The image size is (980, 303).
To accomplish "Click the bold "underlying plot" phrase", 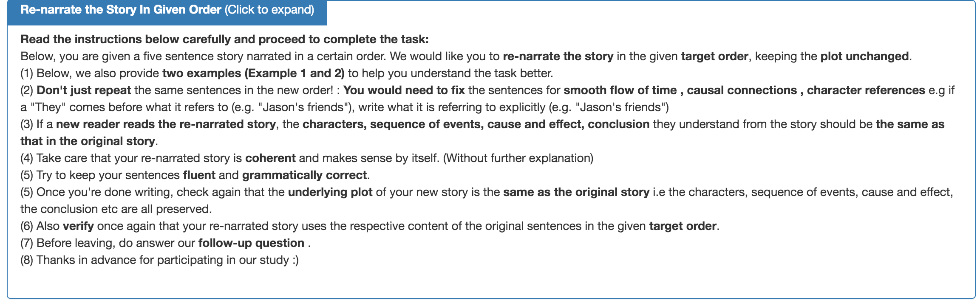I will [x=330, y=192].
